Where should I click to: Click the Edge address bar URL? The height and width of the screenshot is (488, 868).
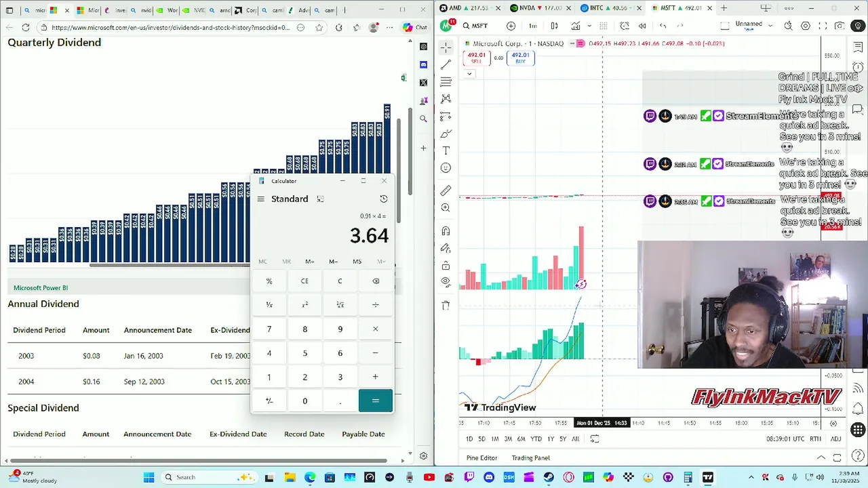tap(170, 28)
